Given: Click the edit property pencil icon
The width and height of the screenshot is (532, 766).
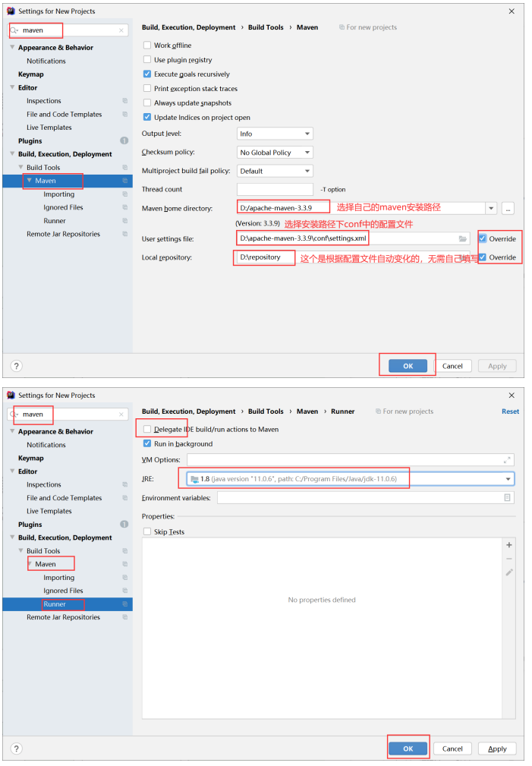Looking at the screenshot, I should [x=509, y=572].
